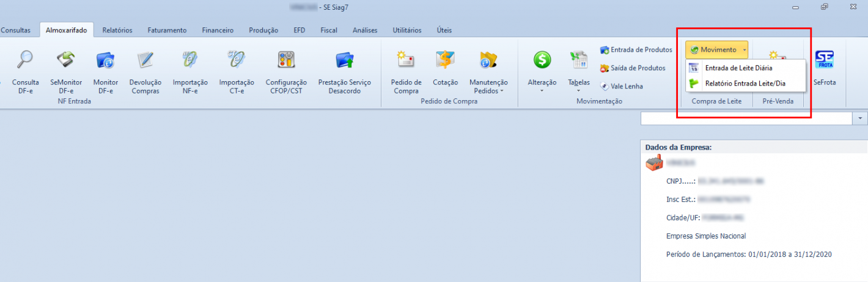868x282 pixels.
Task: Open Consulta DF-e magnifier icon
Action: (26, 60)
